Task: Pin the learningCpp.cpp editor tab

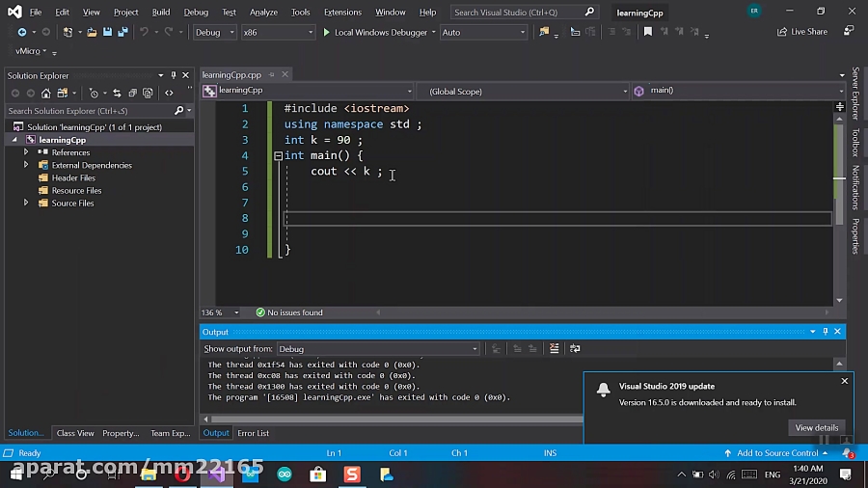Action: 272,74
